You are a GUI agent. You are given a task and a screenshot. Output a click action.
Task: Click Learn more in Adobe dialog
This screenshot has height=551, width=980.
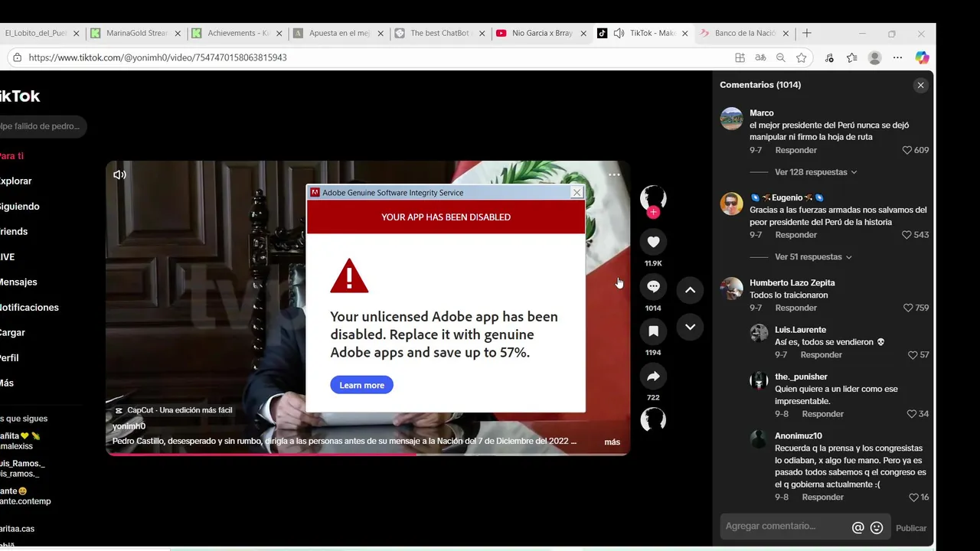(x=361, y=385)
